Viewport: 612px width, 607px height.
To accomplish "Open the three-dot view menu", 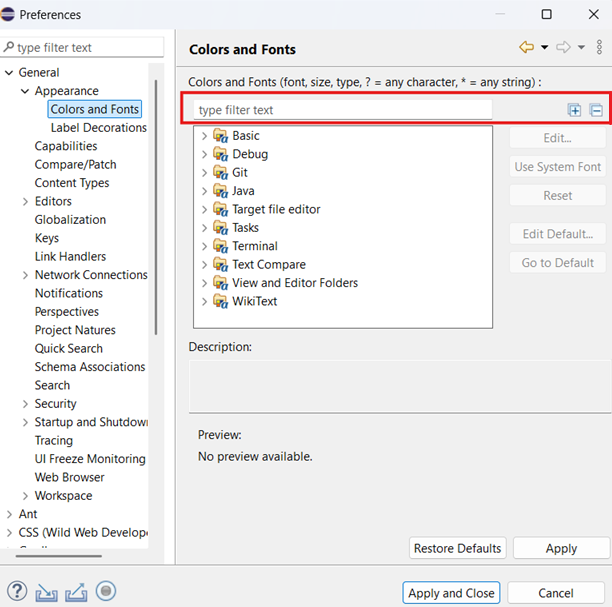I will 599,47.
